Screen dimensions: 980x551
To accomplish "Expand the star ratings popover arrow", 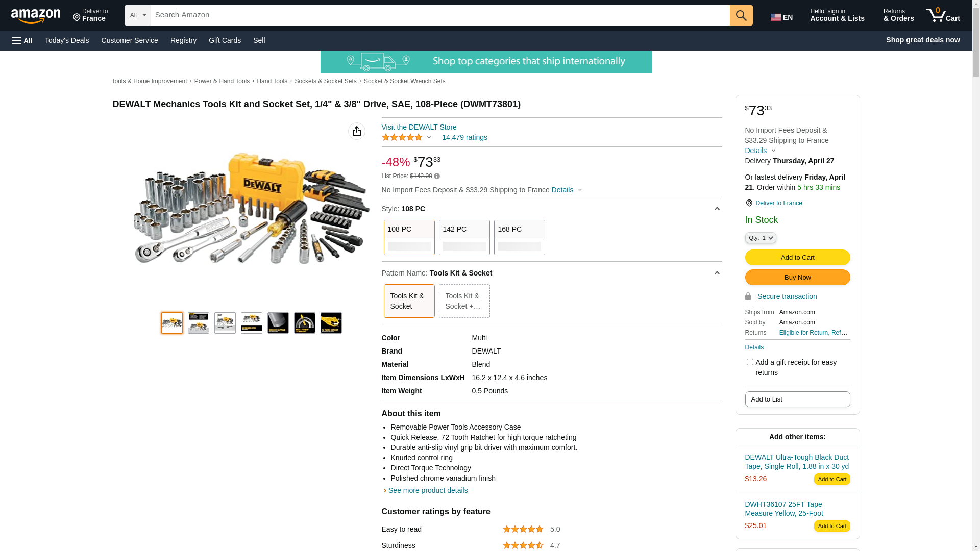I will click(x=429, y=137).
